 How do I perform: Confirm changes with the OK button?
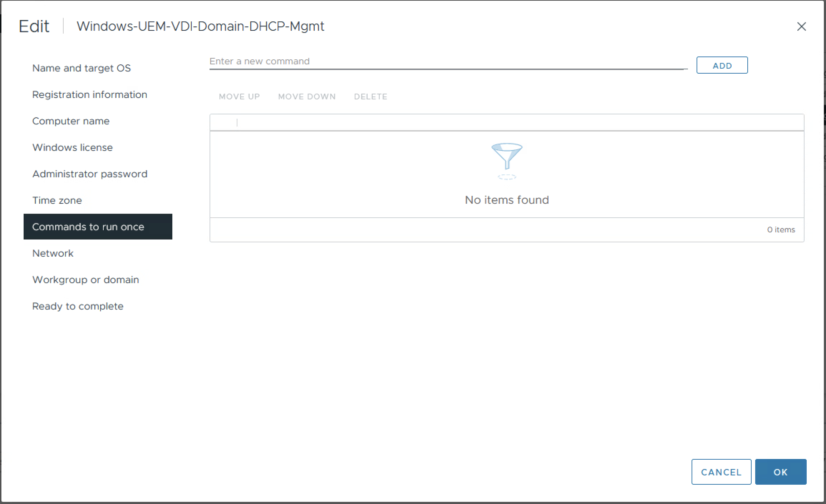(780, 472)
